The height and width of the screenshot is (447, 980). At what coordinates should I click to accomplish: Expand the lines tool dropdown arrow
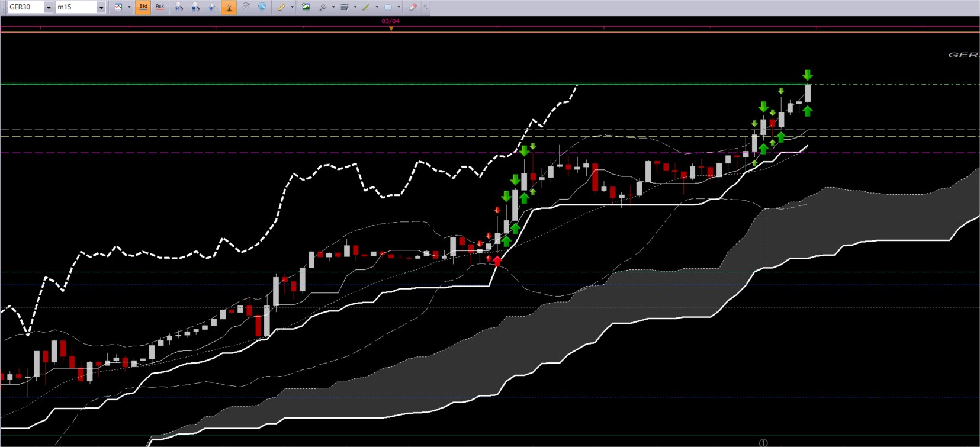[x=355, y=7]
